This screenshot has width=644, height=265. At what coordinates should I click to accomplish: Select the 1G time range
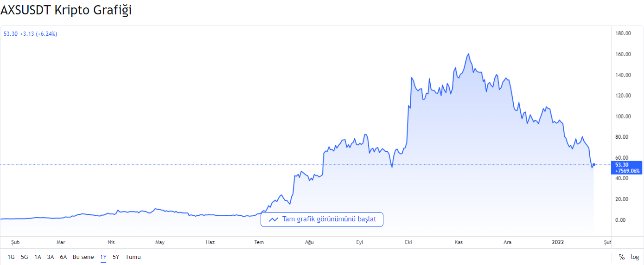[x=11, y=257]
